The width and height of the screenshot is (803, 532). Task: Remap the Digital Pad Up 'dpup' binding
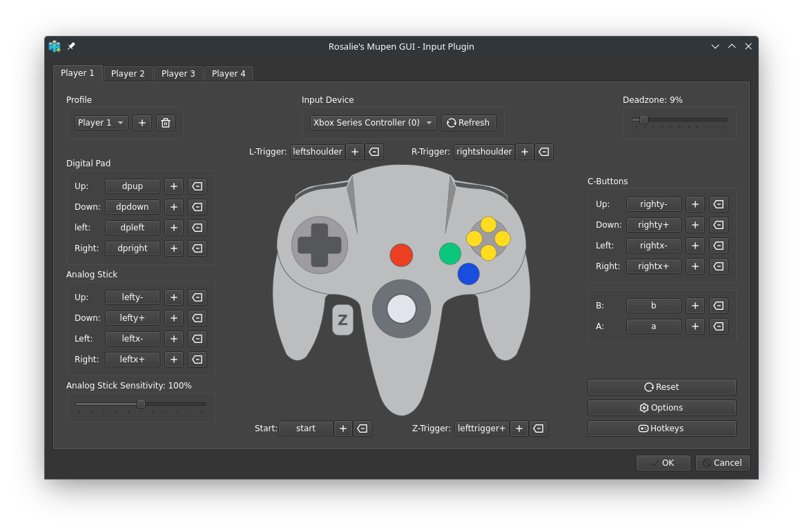click(133, 186)
